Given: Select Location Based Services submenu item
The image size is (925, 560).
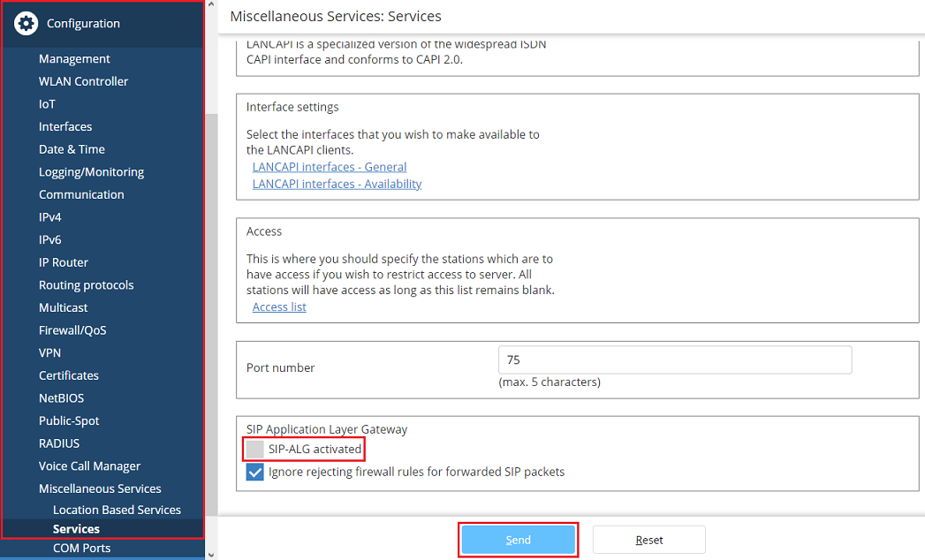Looking at the screenshot, I should (x=117, y=510).
